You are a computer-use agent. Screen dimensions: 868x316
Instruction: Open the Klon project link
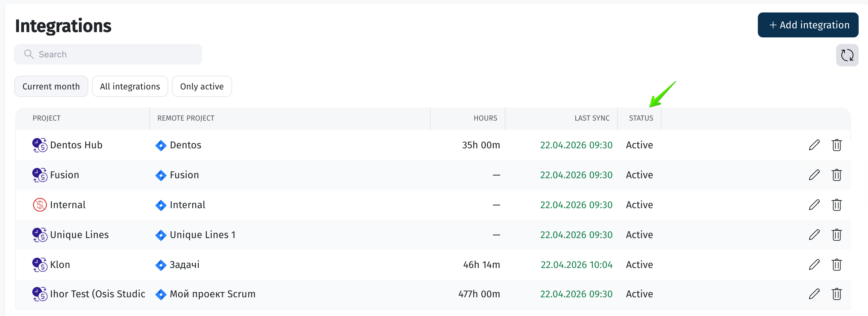click(60, 265)
